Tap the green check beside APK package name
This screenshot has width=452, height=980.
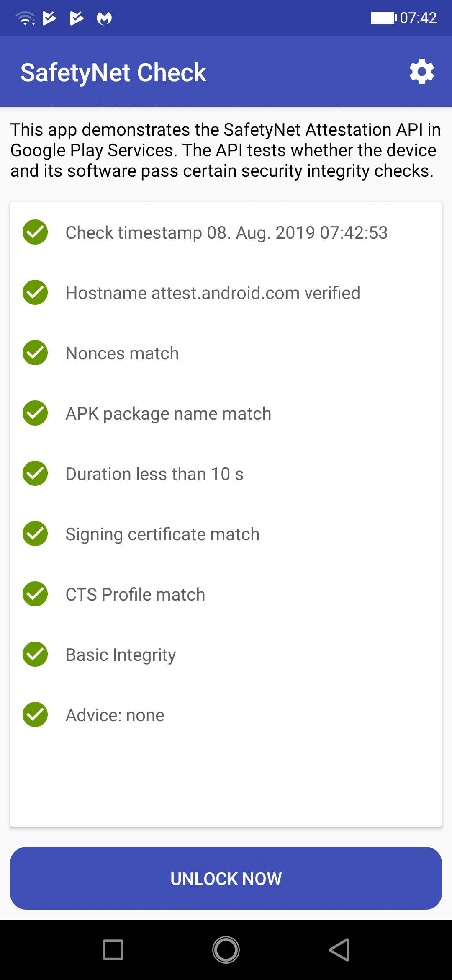[35, 413]
